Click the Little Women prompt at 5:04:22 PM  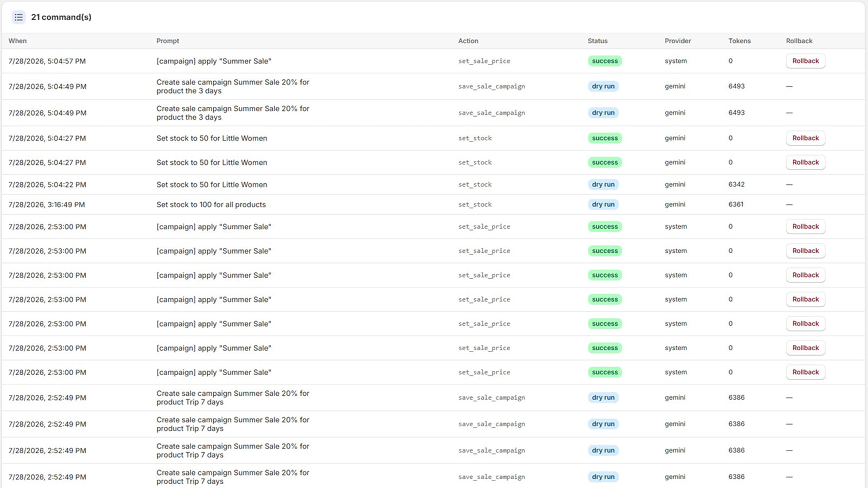[212, 184]
